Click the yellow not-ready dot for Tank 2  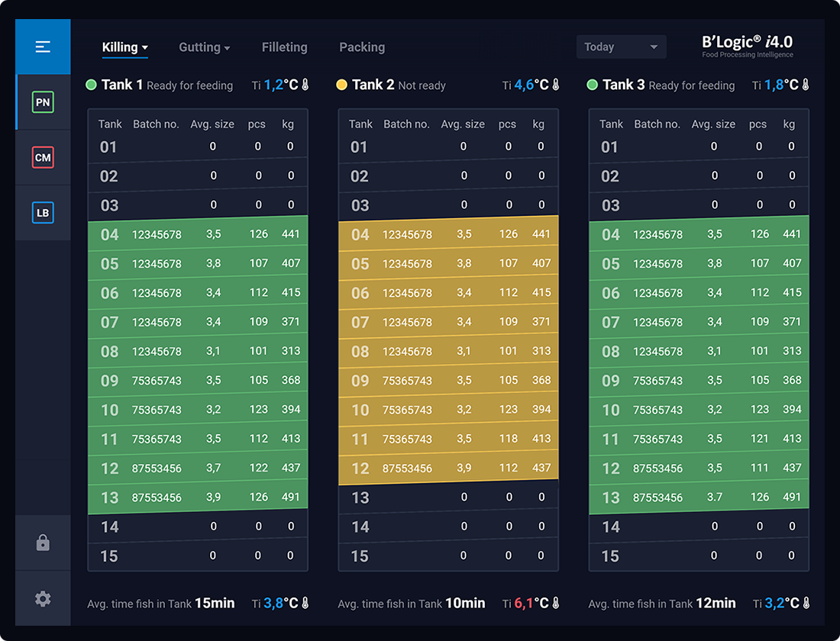pos(342,85)
